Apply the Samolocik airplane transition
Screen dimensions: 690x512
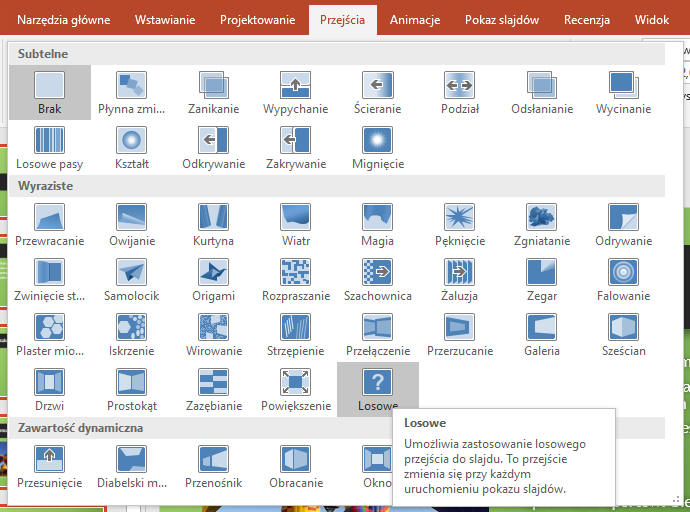coord(131,279)
